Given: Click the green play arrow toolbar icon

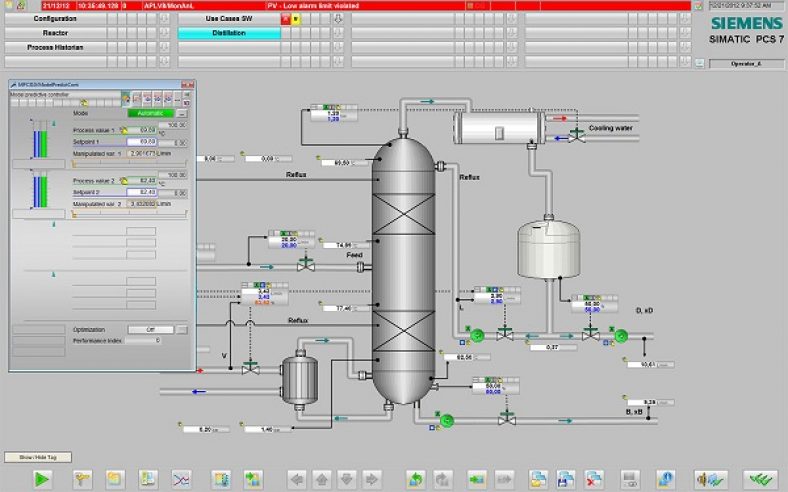Looking at the screenshot, I should point(41,479).
